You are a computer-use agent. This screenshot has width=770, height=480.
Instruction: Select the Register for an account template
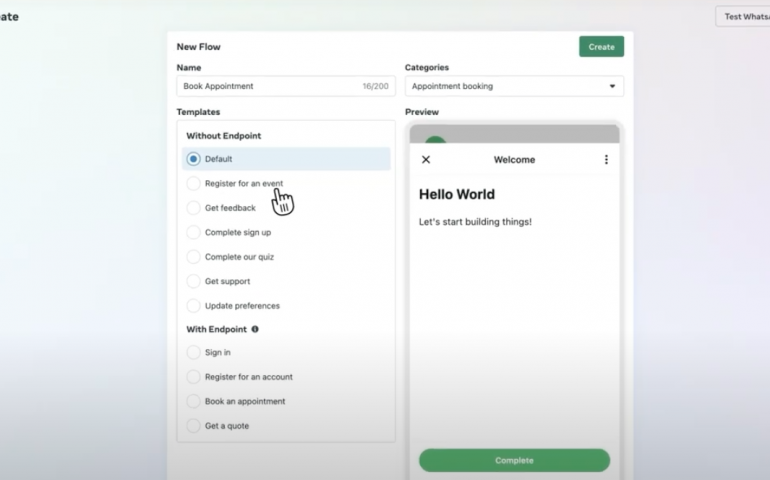point(194,377)
